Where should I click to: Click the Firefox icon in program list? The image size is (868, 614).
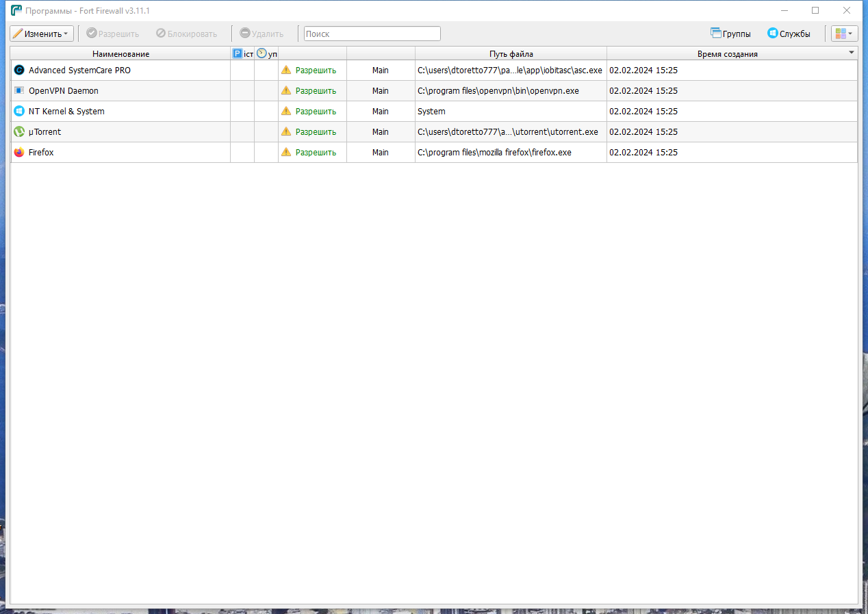coord(19,152)
